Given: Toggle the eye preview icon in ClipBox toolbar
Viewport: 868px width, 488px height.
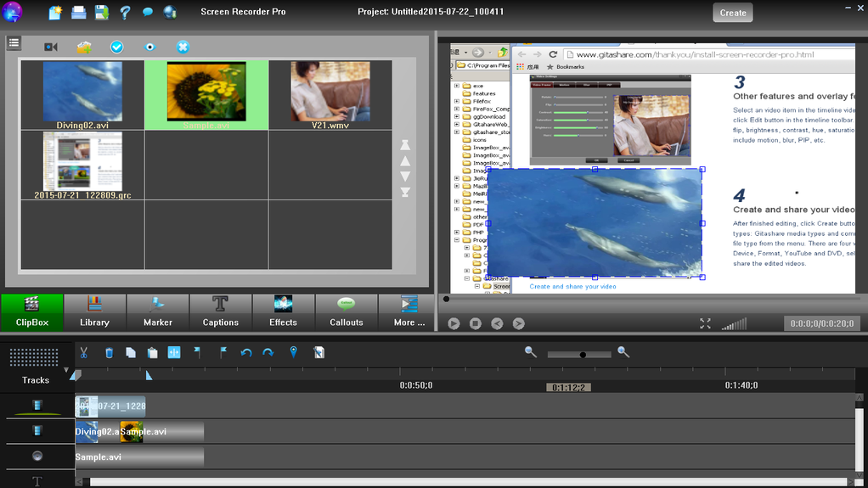Looking at the screenshot, I should coord(149,47).
